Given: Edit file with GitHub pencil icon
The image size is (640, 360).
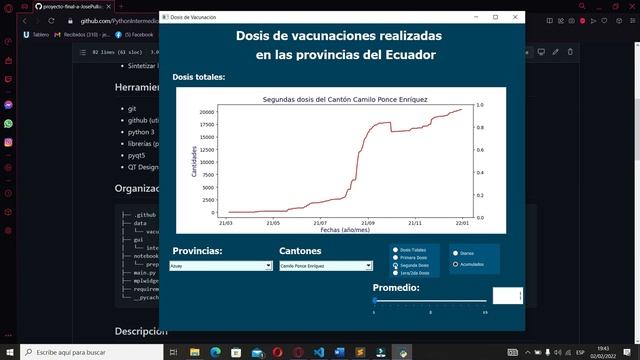Looking at the screenshot, I should 556,52.
